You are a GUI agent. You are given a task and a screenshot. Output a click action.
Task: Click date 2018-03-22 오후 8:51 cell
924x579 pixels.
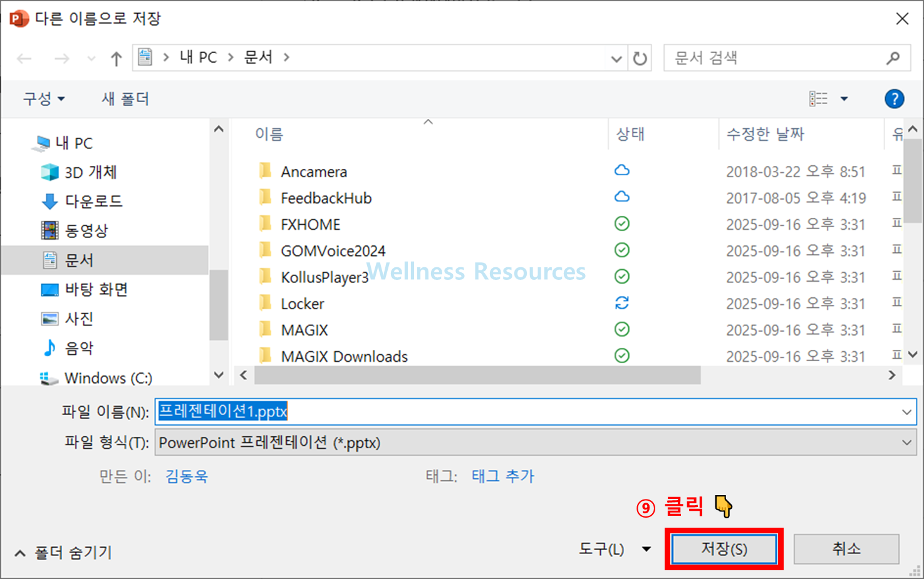(796, 172)
